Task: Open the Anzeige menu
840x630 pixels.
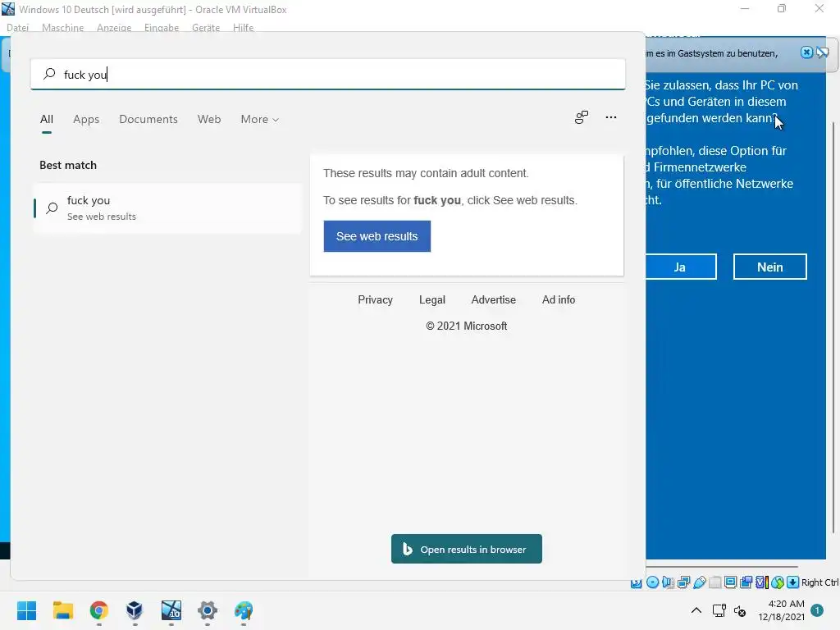Action: click(114, 27)
